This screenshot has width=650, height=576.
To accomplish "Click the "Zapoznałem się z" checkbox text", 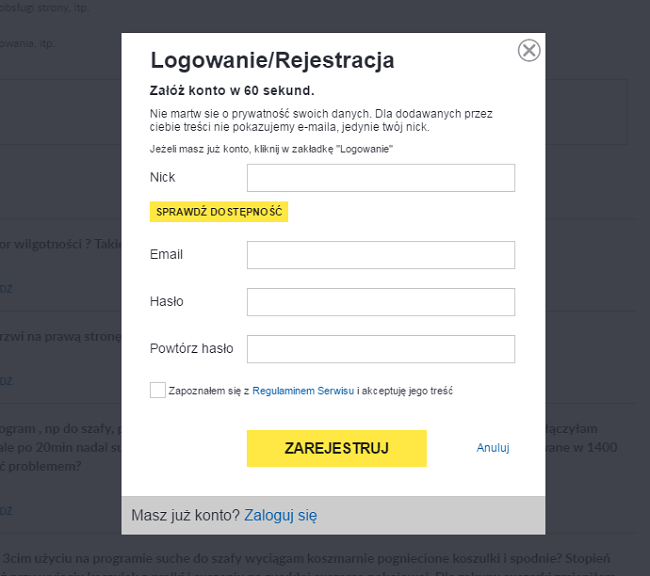I will point(209,391).
